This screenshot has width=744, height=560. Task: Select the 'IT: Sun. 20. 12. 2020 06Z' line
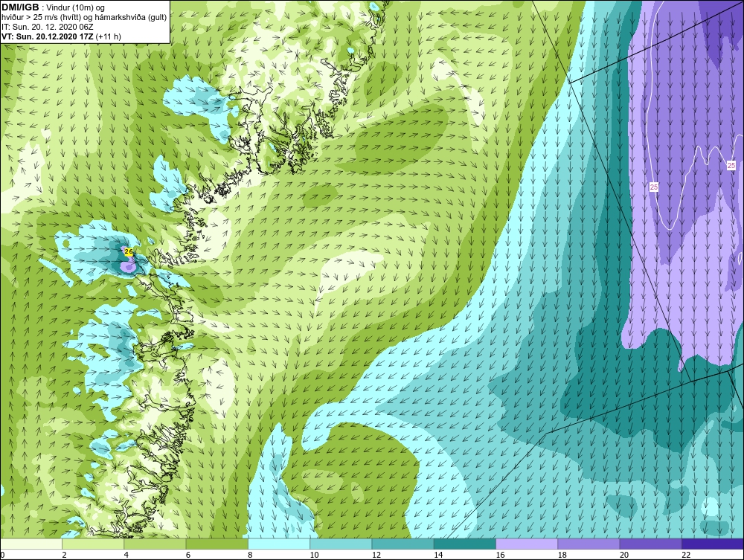[48, 27]
